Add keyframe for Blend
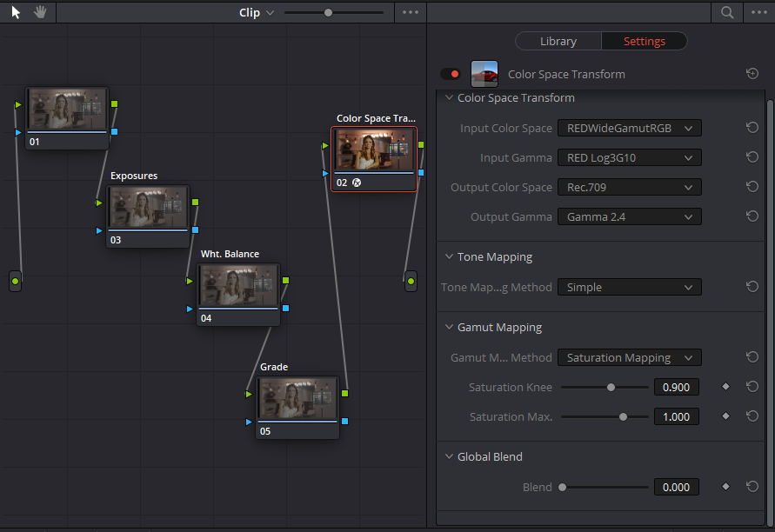This screenshot has width=775, height=532. 725,487
